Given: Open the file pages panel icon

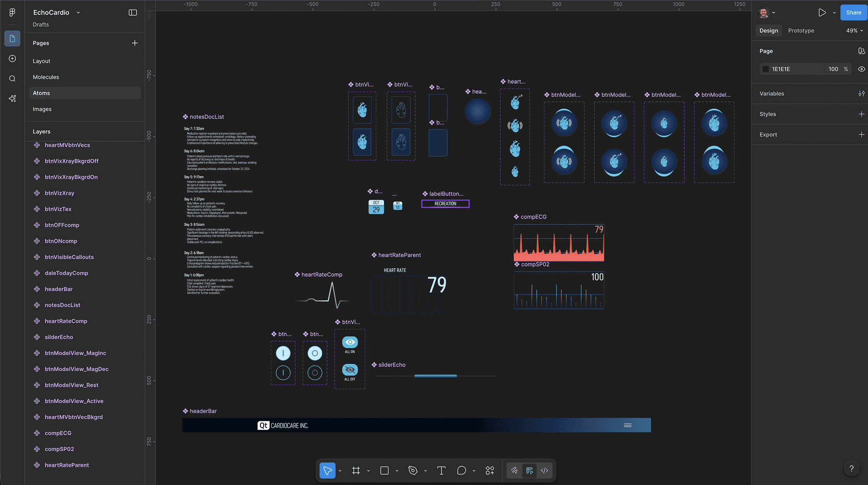Looking at the screenshot, I should click(12, 38).
